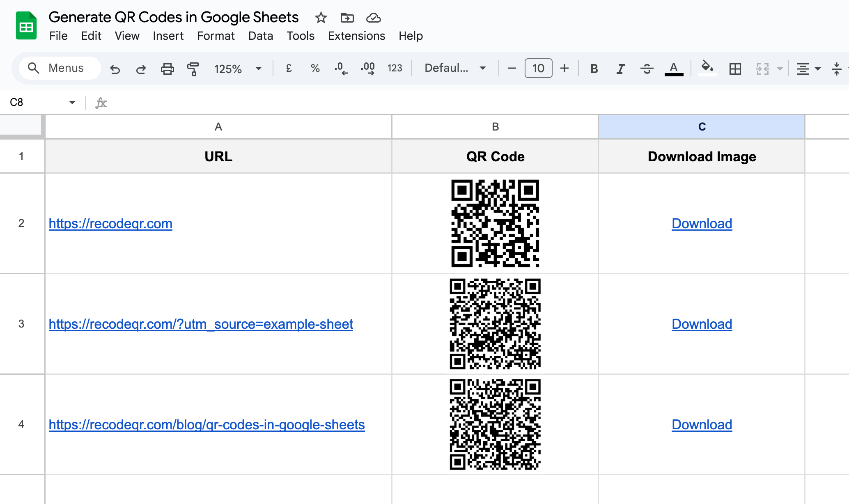Toggle italic formatting
Screen dimensions: 849x504
(620, 69)
